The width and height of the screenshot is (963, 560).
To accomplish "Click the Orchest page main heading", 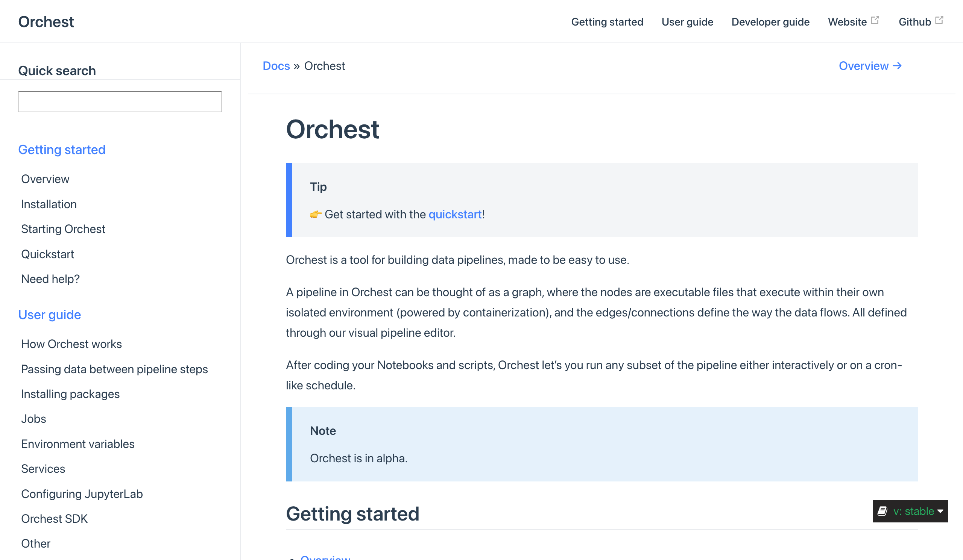I will pyautogui.click(x=332, y=129).
